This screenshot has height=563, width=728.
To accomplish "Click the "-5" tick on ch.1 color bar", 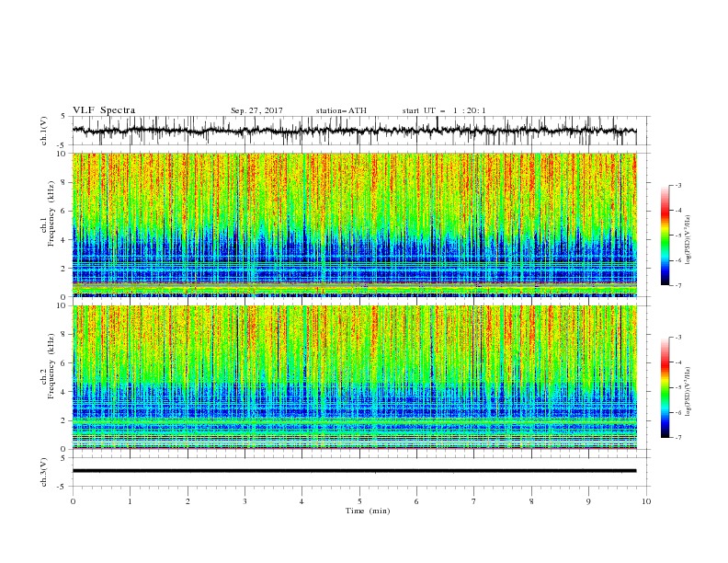I will click(678, 236).
